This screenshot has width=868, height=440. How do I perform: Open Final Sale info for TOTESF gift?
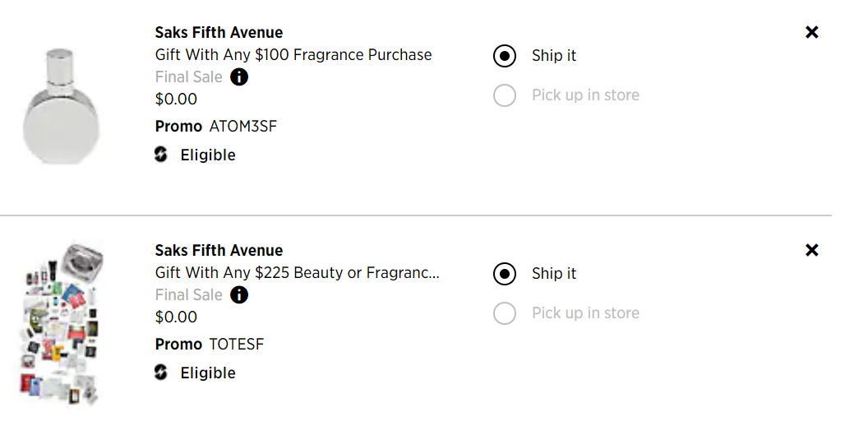(239, 294)
